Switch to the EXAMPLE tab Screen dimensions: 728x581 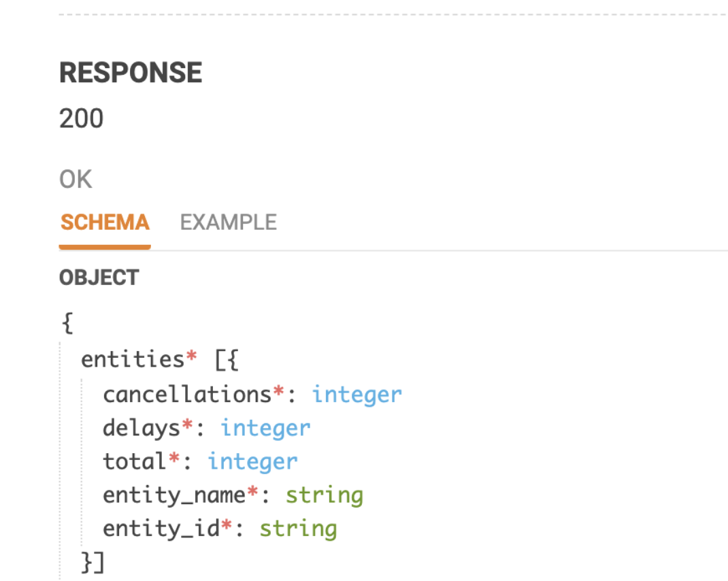(x=229, y=222)
